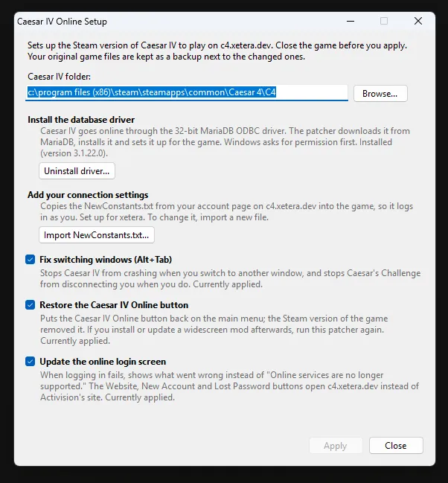
Task: Click the greyed-out Apply button
Action: click(336, 446)
